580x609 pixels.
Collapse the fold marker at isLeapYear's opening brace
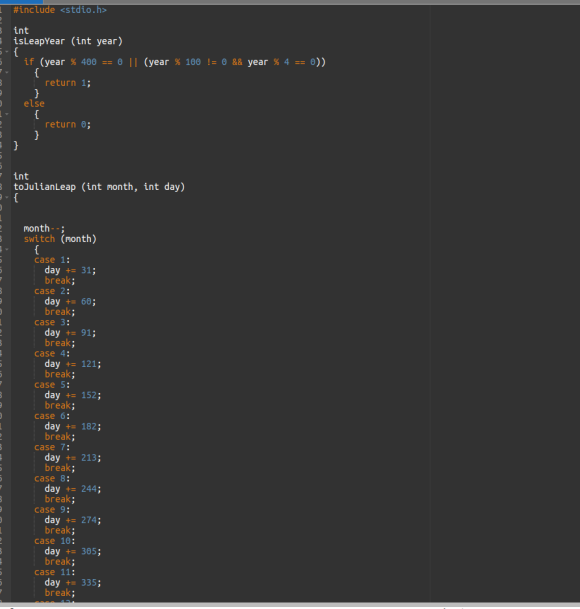click(x=7, y=52)
